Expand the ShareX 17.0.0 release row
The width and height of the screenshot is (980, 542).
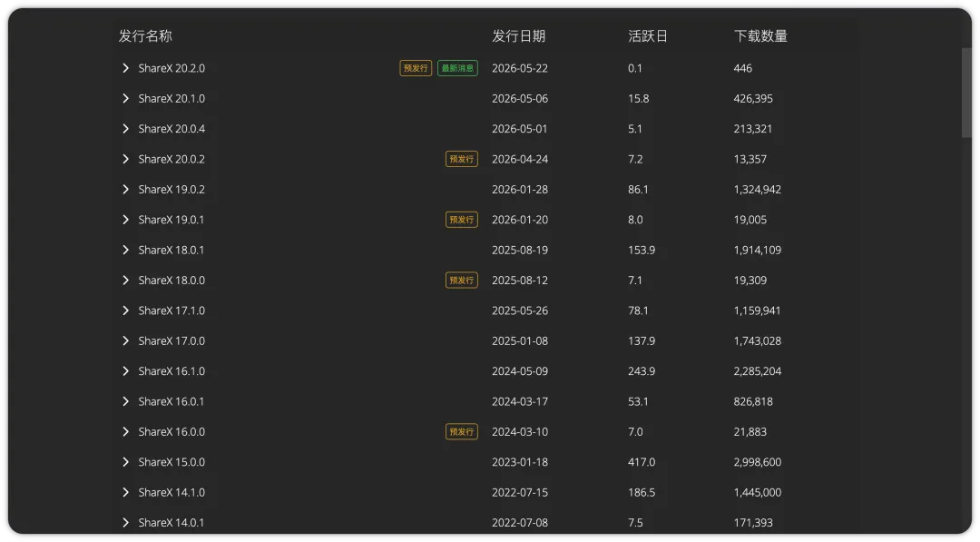125,340
